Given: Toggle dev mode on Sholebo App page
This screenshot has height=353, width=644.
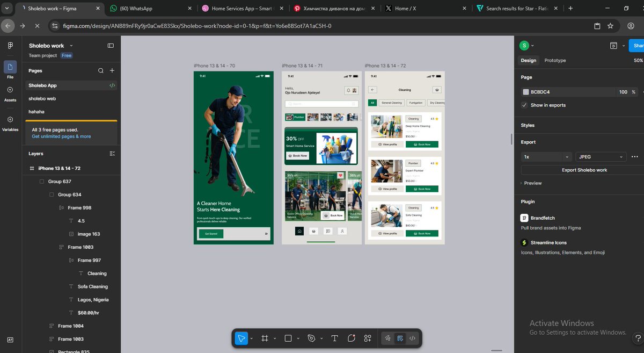Looking at the screenshot, I should (112, 85).
